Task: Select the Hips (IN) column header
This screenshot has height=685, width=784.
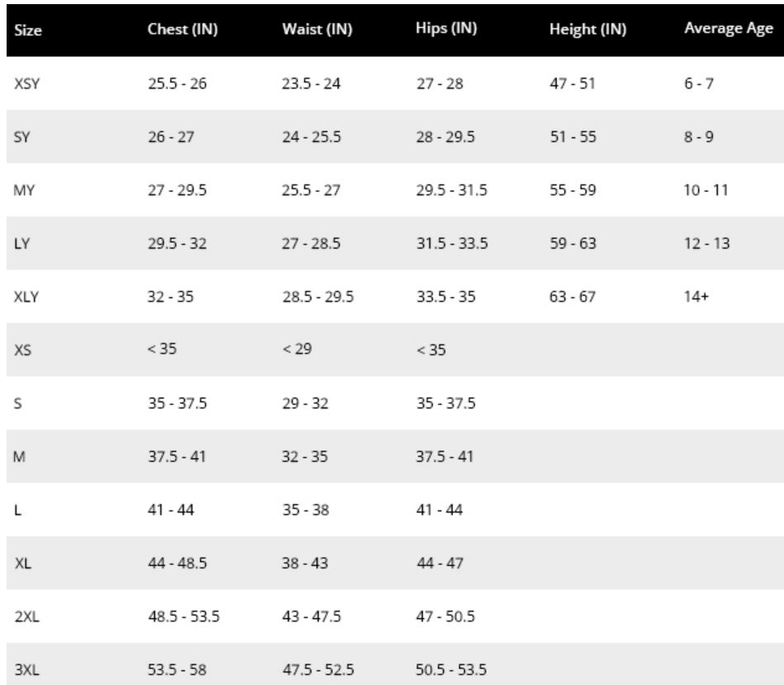Action: click(446, 28)
